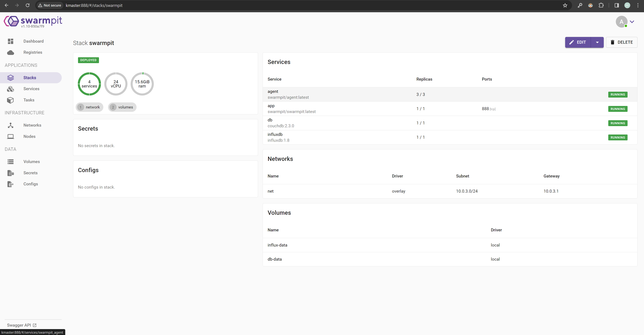Select Stacks in the sidebar menu
Image resolution: width=644 pixels, height=335 pixels.
point(30,78)
